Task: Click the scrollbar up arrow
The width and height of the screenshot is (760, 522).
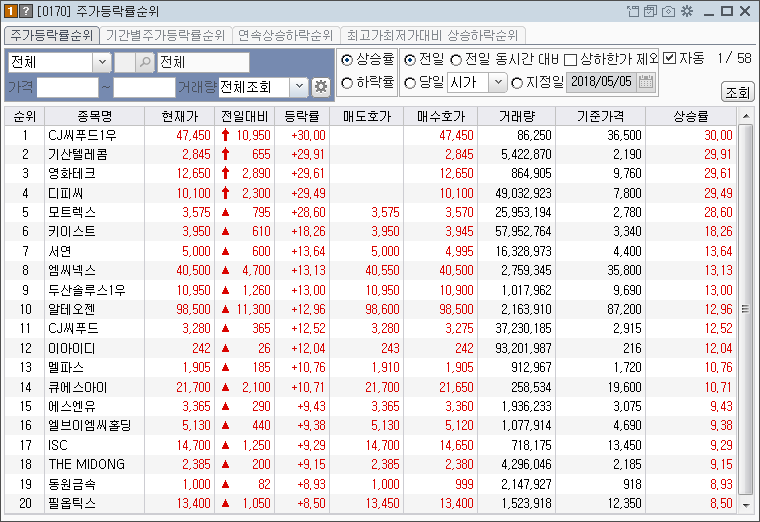Action: tap(746, 116)
